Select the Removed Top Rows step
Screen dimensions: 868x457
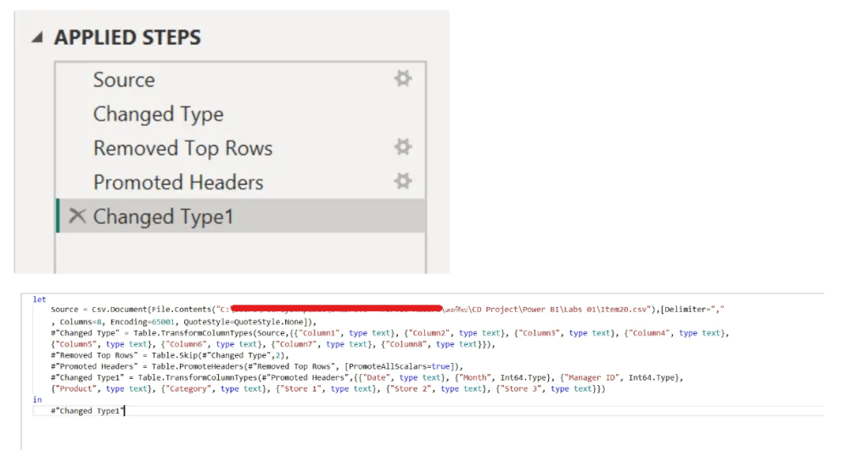[182, 148]
